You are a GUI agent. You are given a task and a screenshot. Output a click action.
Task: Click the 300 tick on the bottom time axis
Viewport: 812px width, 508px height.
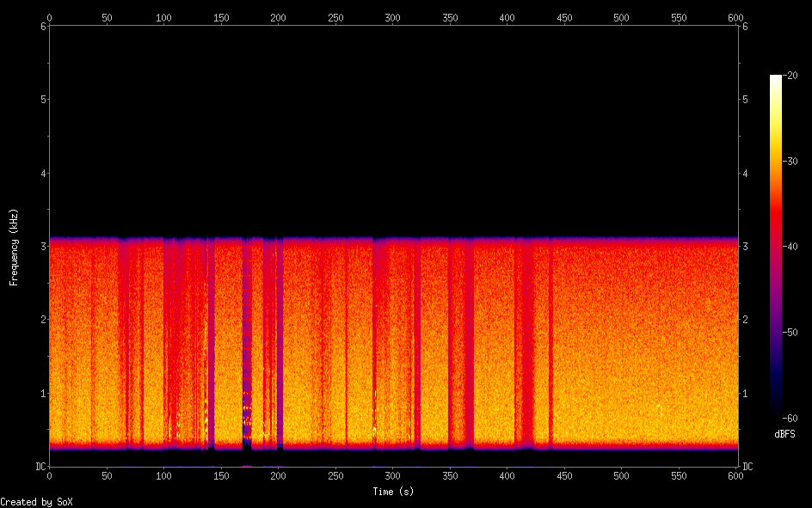pos(393,475)
